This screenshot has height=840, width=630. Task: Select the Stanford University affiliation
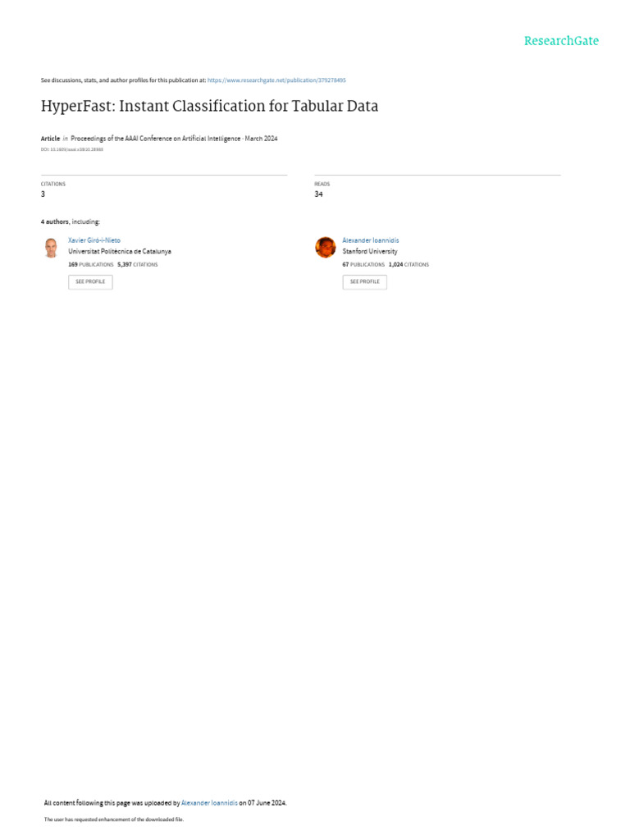370,251
